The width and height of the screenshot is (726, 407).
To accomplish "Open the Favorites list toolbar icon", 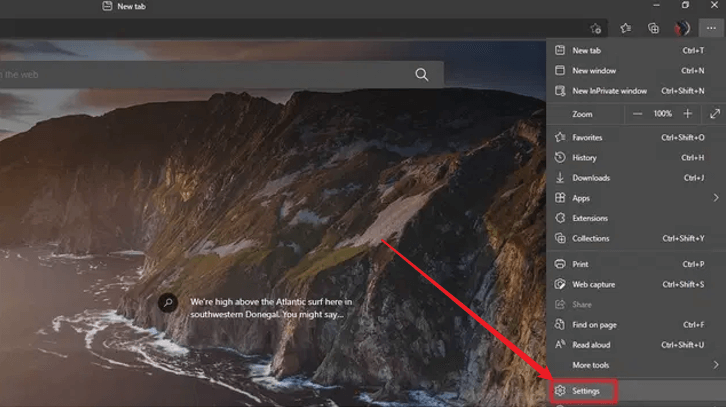I will click(626, 29).
